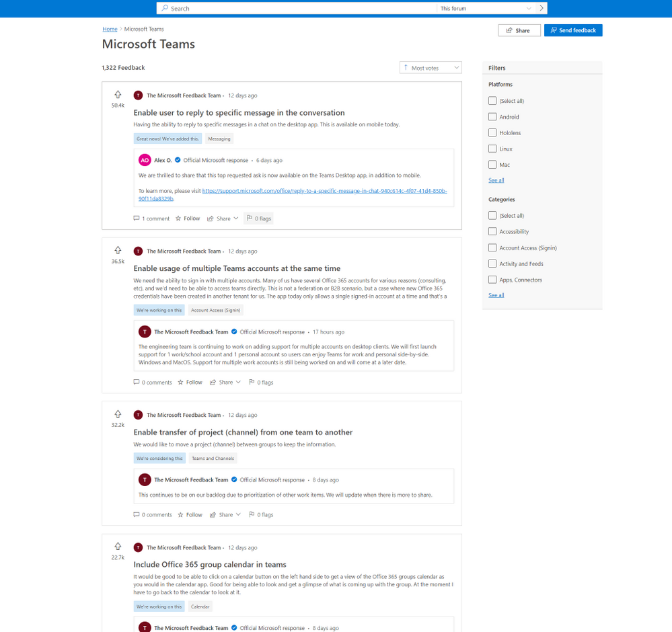Follow the reply to specific message post
672x632 pixels.
(188, 219)
